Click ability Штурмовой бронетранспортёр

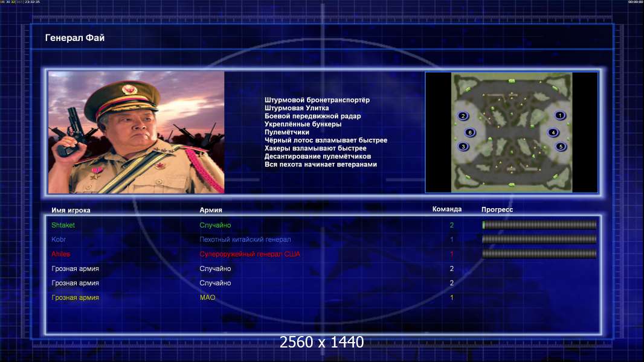[317, 100]
